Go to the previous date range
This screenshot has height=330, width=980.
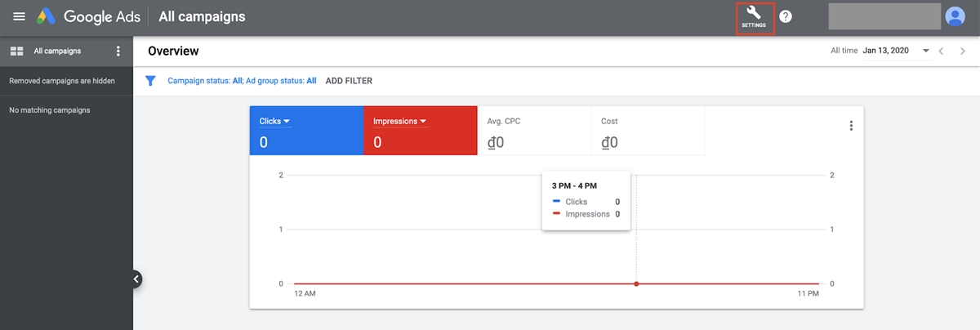[942, 51]
